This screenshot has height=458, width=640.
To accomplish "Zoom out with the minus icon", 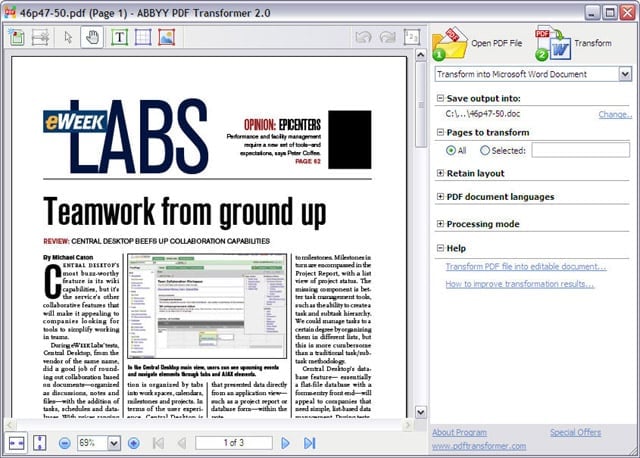I will tap(64, 443).
